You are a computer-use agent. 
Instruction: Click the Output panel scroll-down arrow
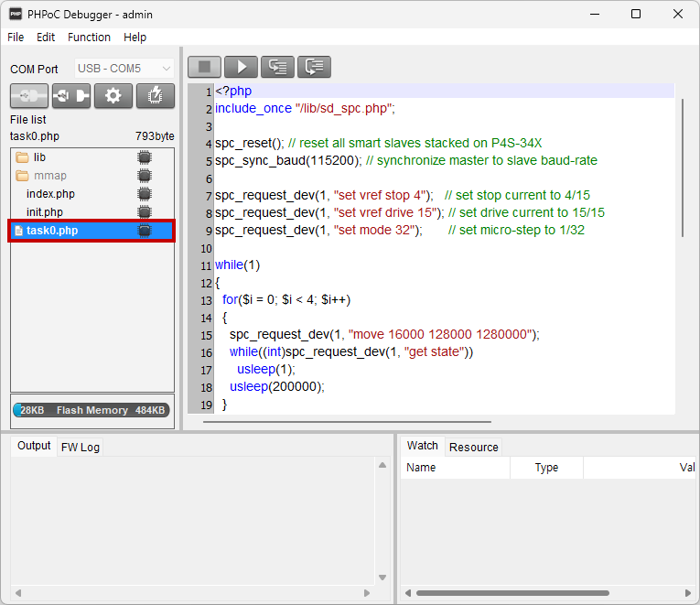click(382, 578)
